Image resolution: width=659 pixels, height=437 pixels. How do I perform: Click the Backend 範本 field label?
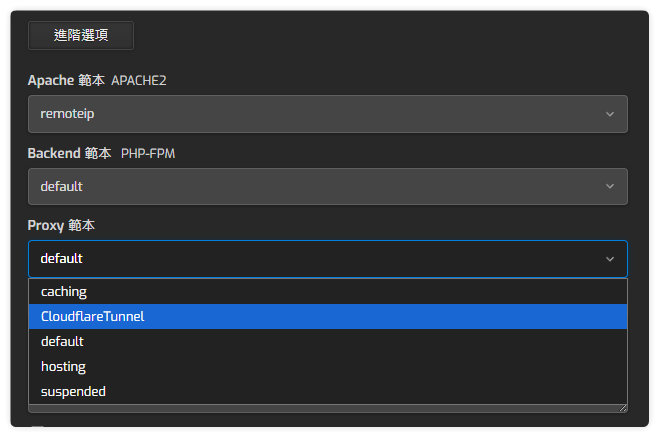click(70, 154)
